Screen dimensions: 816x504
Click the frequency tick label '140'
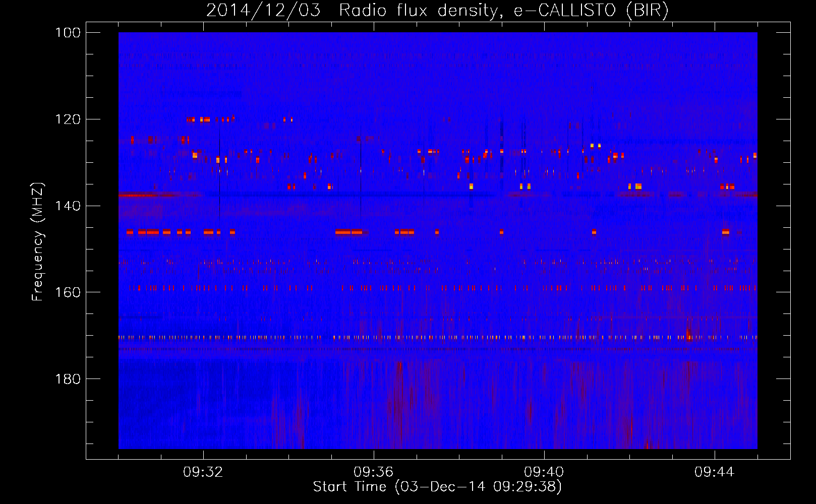coord(67,206)
